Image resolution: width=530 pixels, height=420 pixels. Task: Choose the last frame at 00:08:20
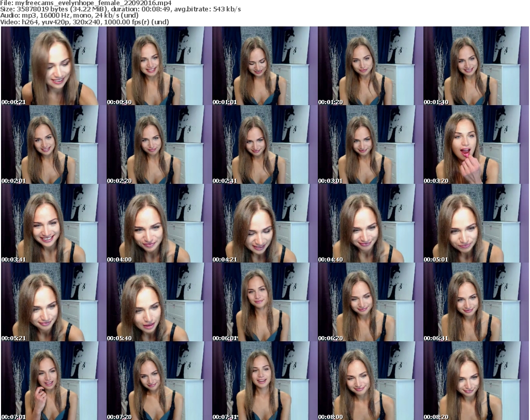click(476, 381)
